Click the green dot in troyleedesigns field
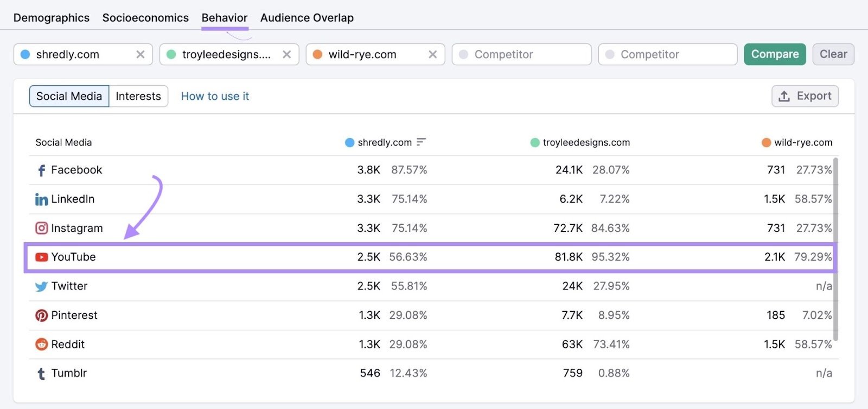The width and height of the screenshot is (868, 409). click(x=171, y=54)
